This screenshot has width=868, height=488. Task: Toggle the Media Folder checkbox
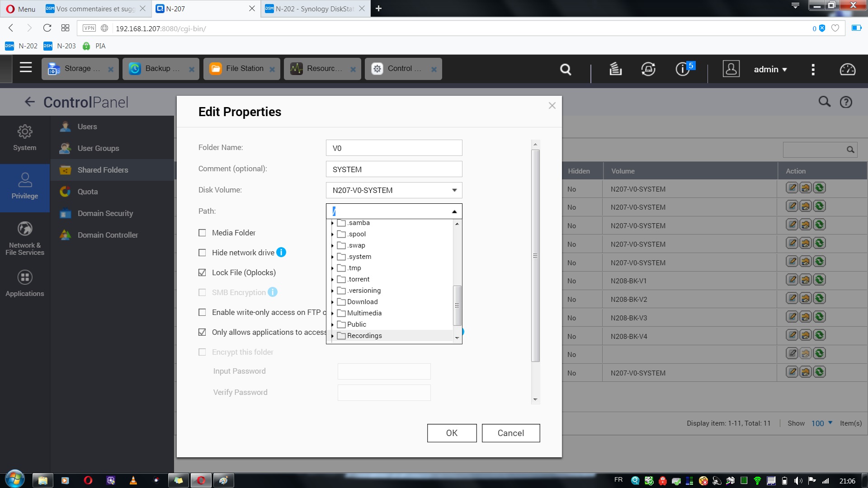pyautogui.click(x=202, y=233)
